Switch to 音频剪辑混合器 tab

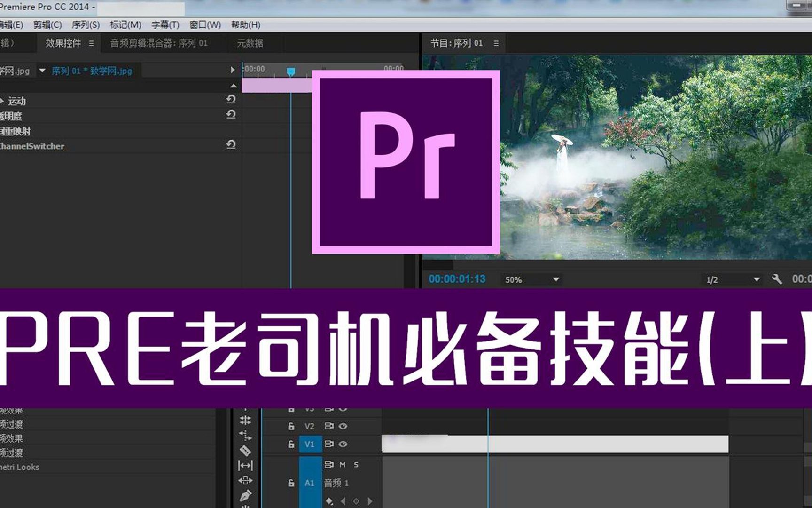pyautogui.click(x=159, y=43)
